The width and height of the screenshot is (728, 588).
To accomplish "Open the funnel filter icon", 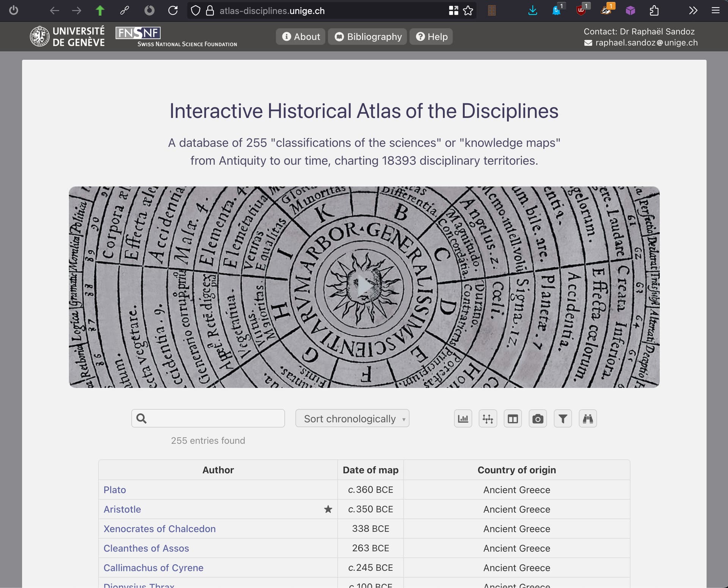I will coord(563,419).
